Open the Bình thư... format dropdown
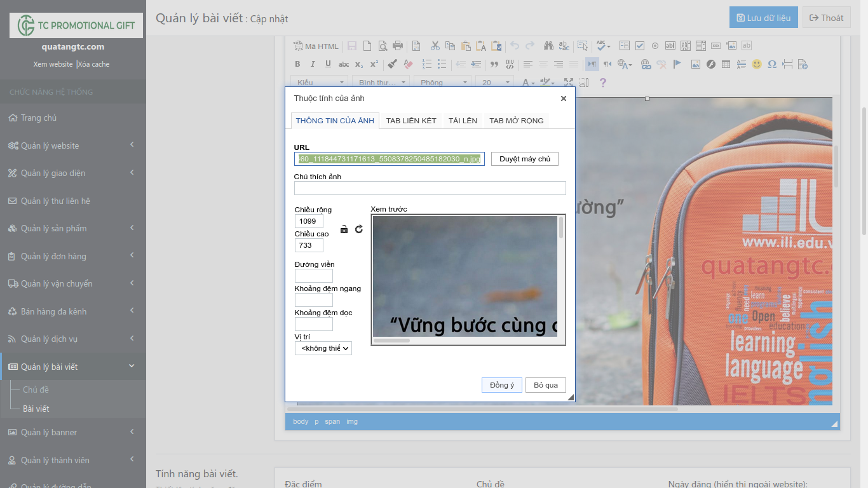 (x=381, y=83)
